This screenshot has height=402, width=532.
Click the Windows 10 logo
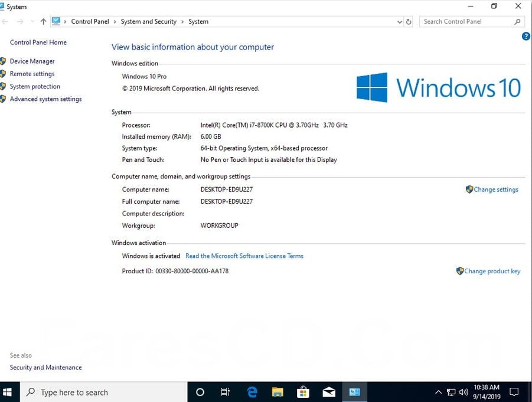tap(438, 87)
